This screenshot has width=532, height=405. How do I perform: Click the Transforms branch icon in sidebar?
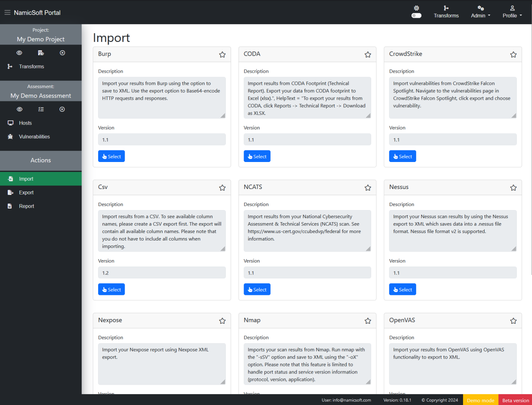tap(9, 66)
